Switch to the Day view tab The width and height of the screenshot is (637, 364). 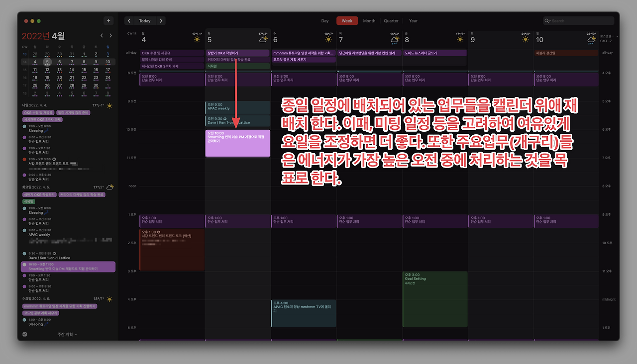click(325, 21)
